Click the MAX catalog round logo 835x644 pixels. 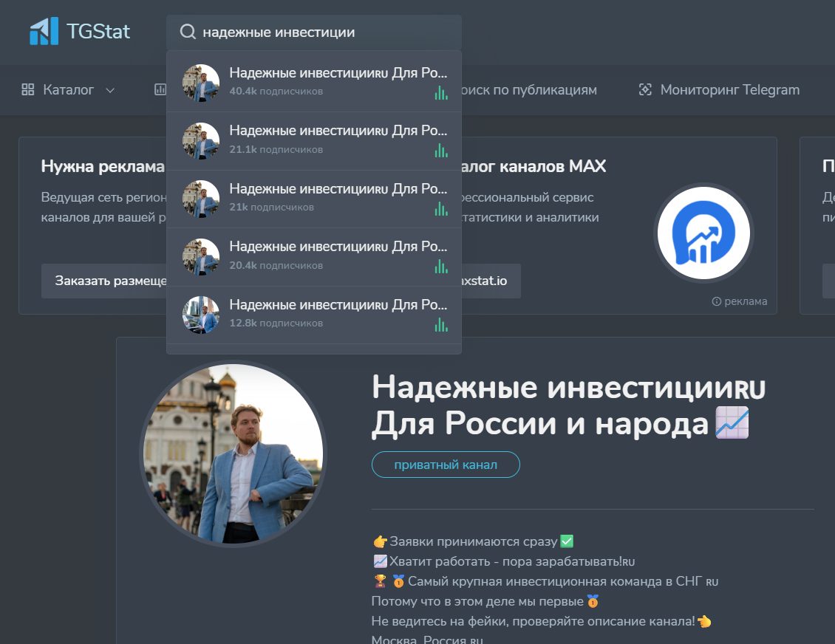click(x=703, y=233)
